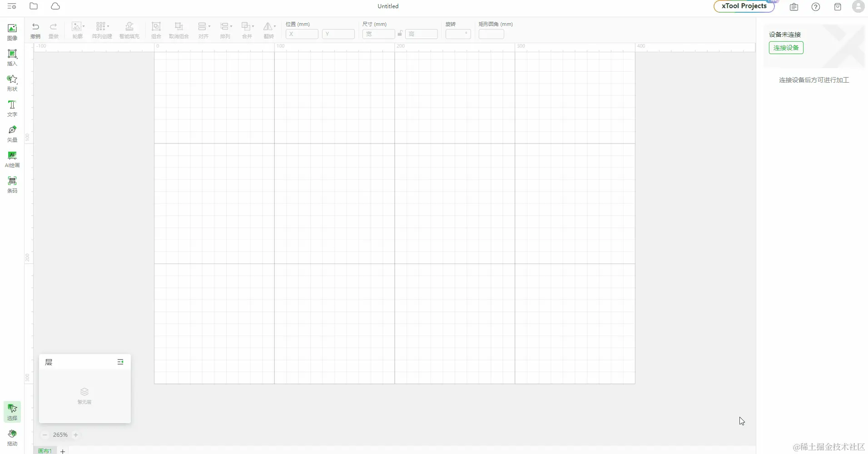Open the 图像 image tool

12,32
